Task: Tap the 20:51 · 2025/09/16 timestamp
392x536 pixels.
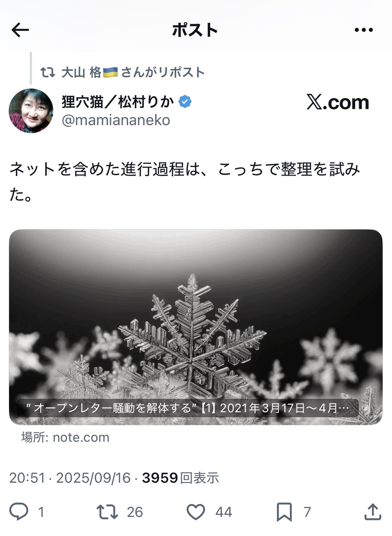Action: (x=70, y=478)
